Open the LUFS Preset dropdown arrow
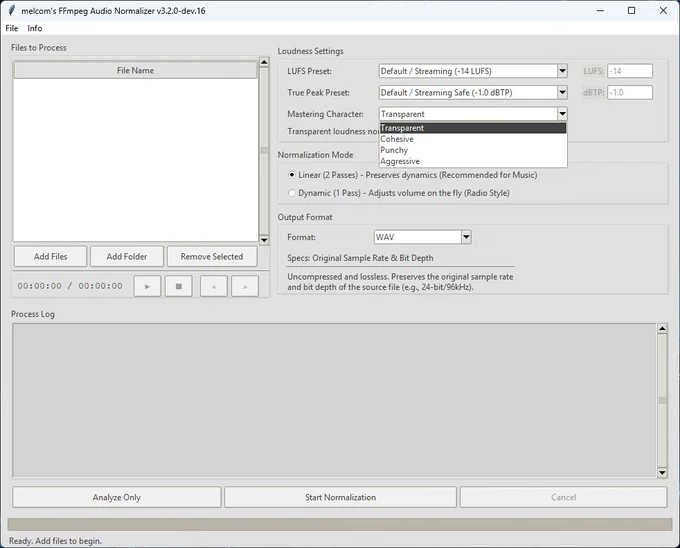 pyautogui.click(x=562, y=71)
